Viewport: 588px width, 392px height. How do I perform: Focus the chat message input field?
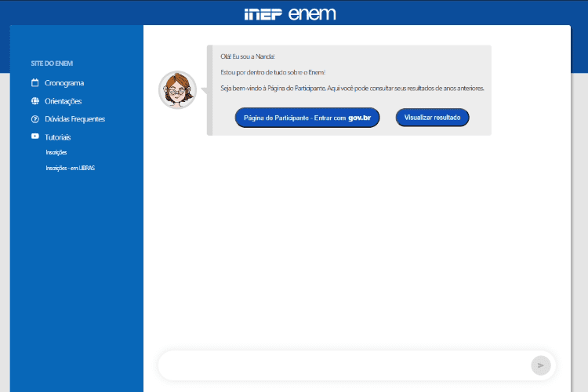[343, 365]
